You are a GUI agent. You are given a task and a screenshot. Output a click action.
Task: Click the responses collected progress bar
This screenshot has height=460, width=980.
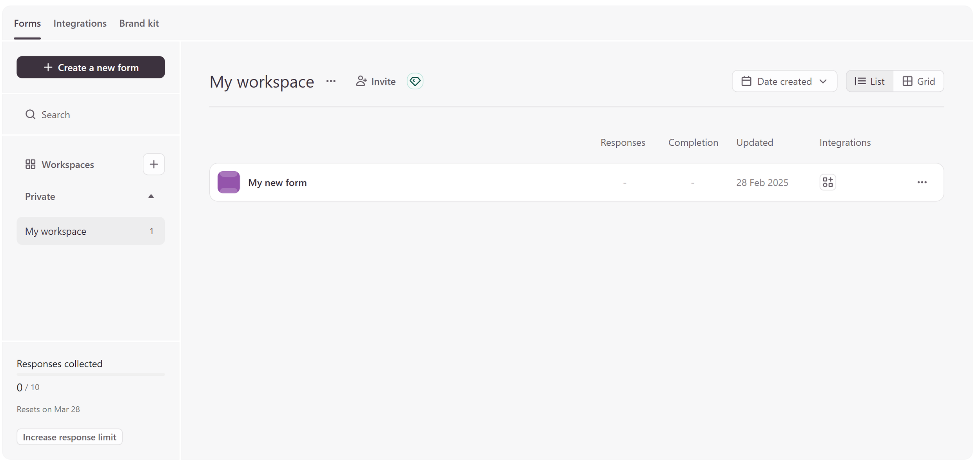[x=91, y=375]
